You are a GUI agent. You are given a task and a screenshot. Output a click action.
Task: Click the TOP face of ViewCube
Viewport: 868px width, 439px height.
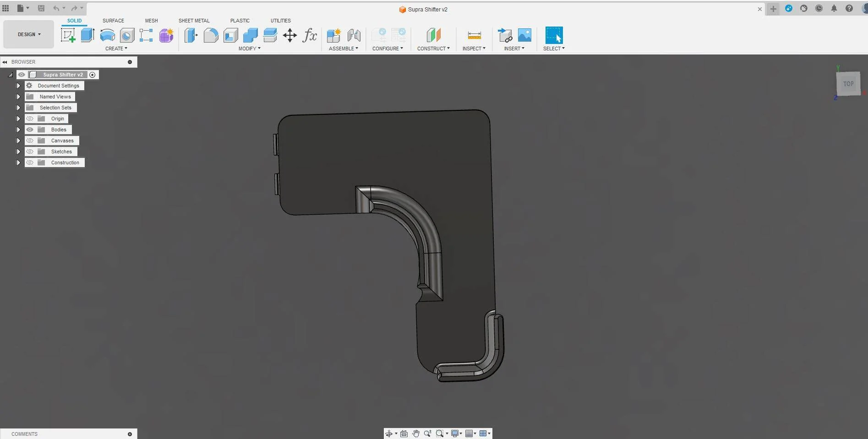[848, 84]
